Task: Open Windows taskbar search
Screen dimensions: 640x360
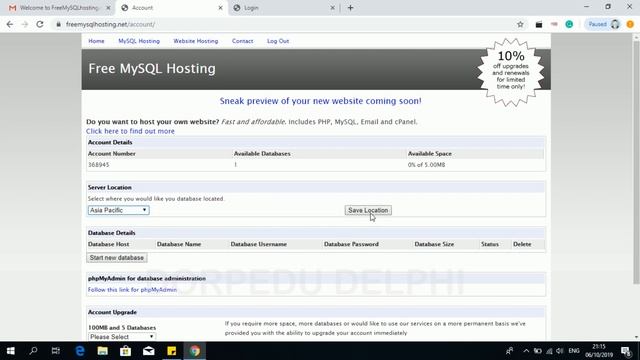Action: [33, 351]
